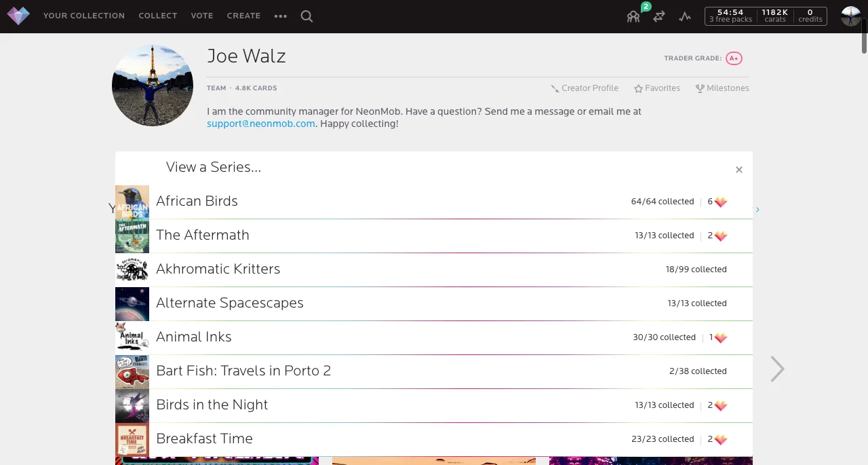Click the "4.8K CARDS" text

pos(256,88)
